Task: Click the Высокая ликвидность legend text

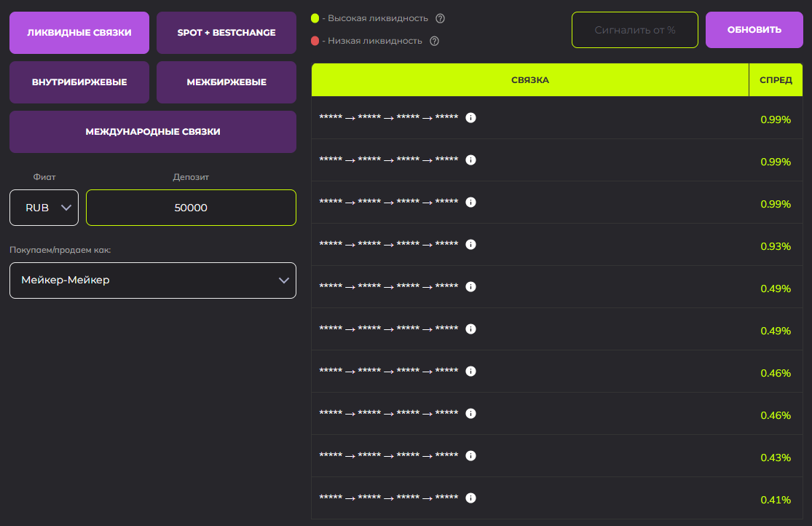Action: 378,19
